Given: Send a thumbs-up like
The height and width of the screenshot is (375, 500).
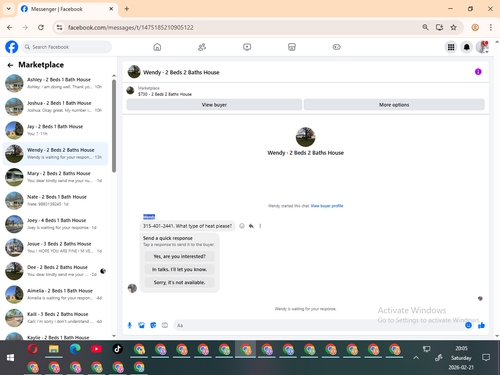Looking at the screenshot, I should click(481, 325).
